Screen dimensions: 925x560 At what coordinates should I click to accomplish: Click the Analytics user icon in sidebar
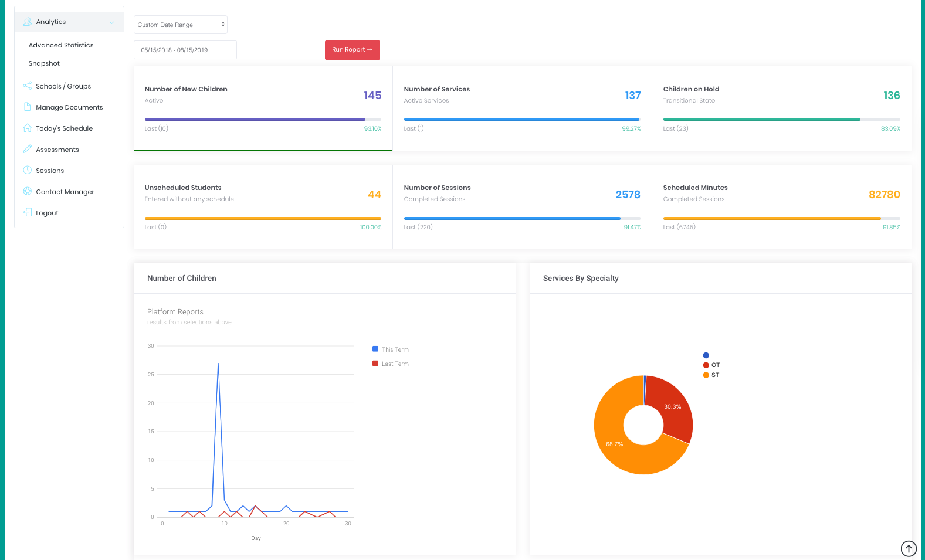coord(27,22)
